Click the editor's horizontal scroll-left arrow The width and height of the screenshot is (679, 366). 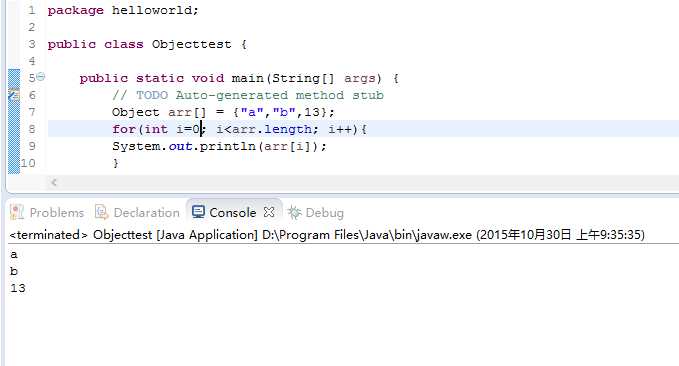(x=54, y=182)
